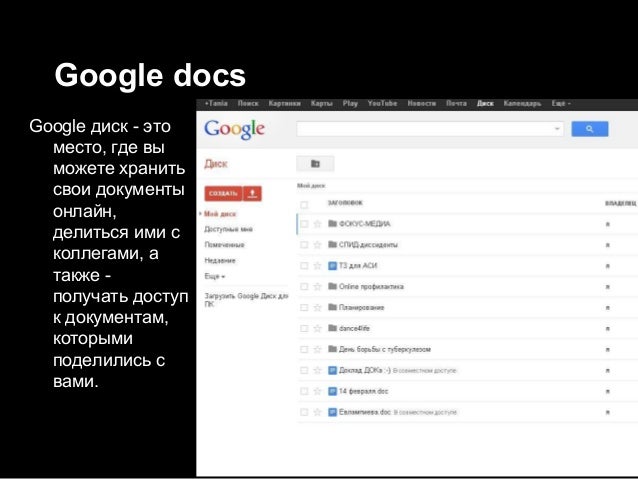Check the Online профилактика row checkbox

point(304,287)
